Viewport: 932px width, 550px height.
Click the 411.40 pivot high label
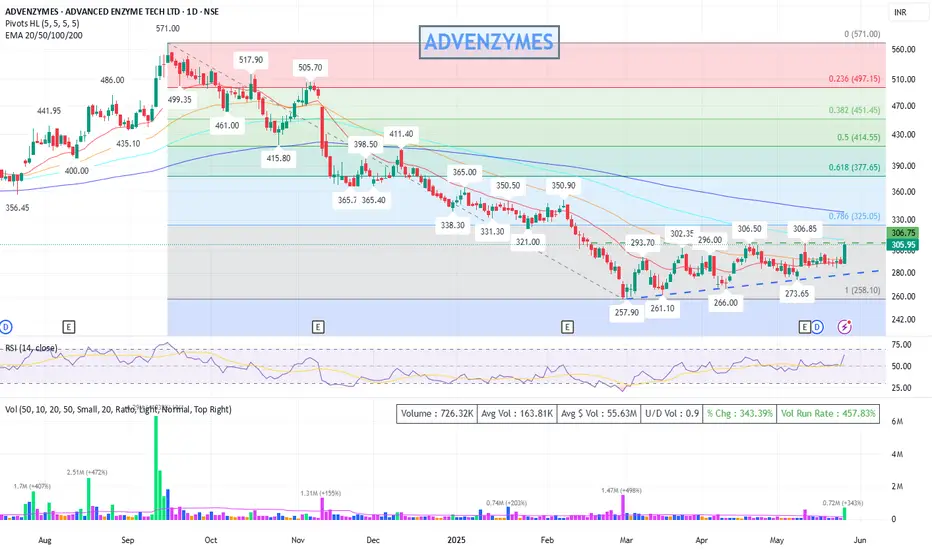(401, 134)
